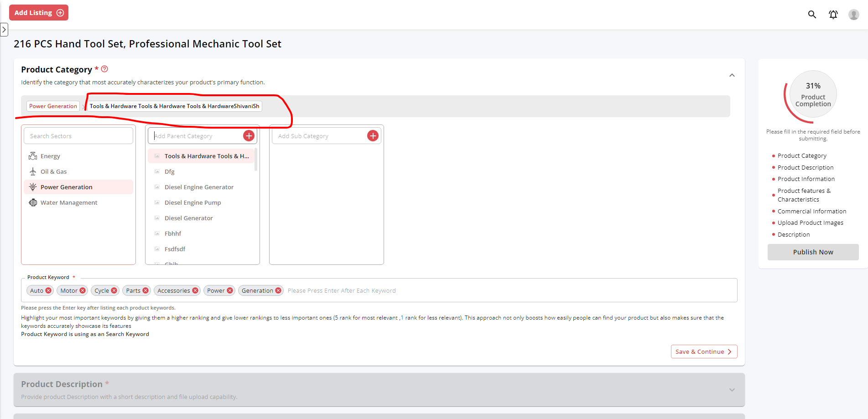Expand the left sidebar arrow

pos(4,30)
